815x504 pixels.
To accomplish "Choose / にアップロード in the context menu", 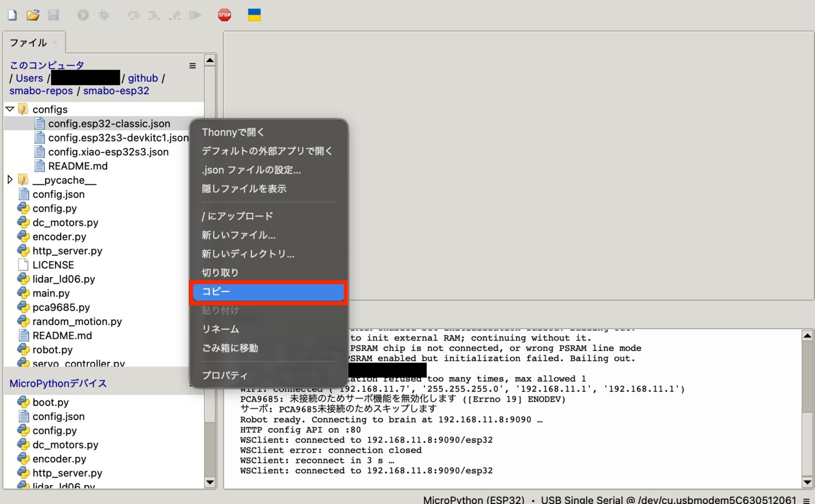I will click(269, 216).
